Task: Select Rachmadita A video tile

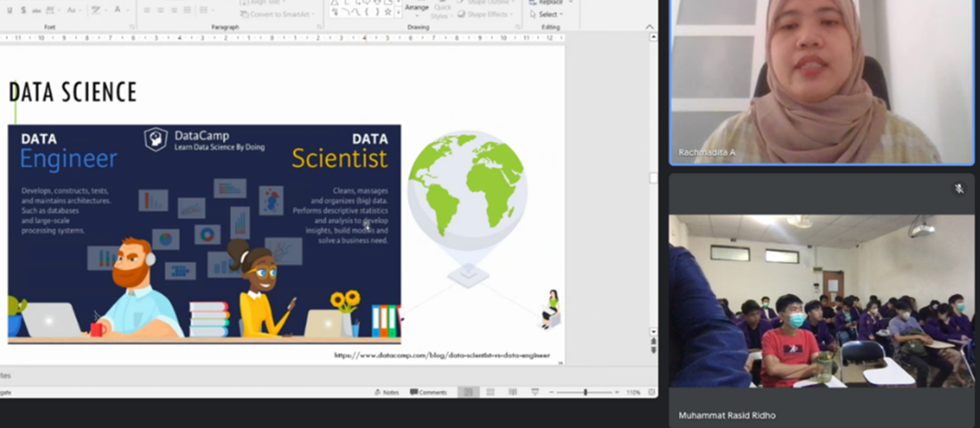Action: pyautogui.click(x=821, y=82)
